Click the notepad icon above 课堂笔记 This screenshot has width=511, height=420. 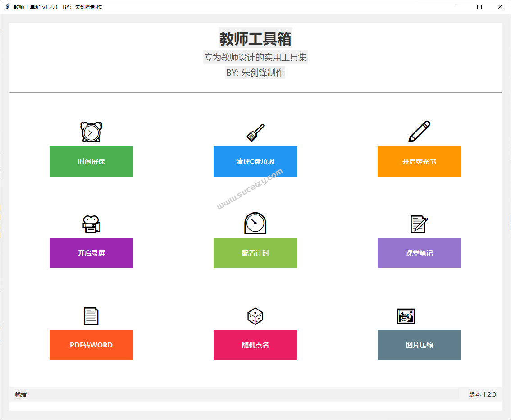[419, 223]
